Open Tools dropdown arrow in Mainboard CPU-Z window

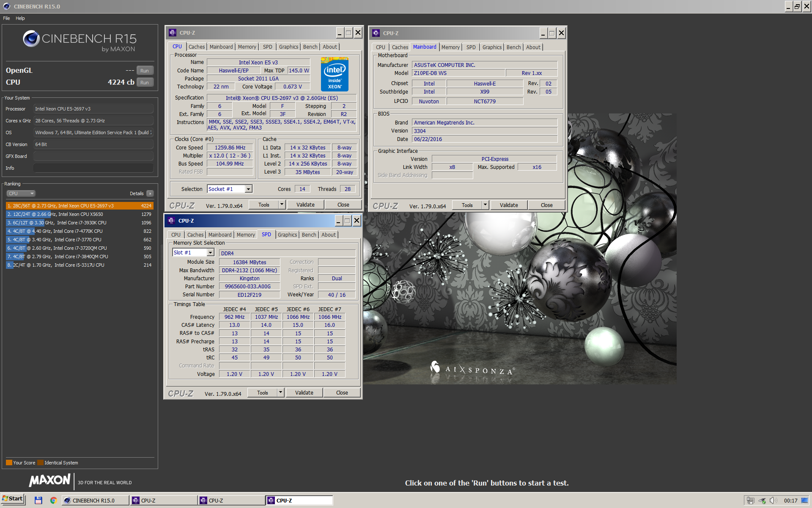[x=485, y=205]
